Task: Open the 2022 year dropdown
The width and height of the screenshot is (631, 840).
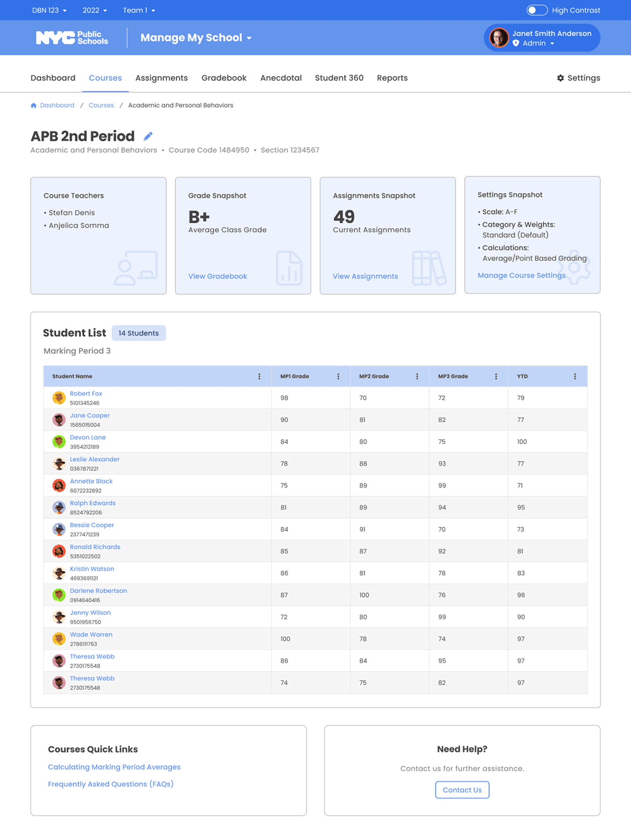Action: click(x=94, y=10)
